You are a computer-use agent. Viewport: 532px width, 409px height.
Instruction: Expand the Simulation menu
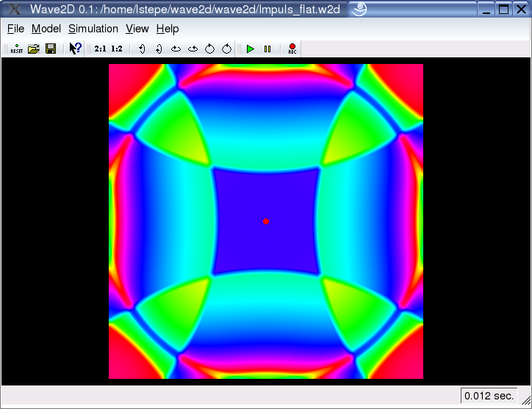click(93, 29)
